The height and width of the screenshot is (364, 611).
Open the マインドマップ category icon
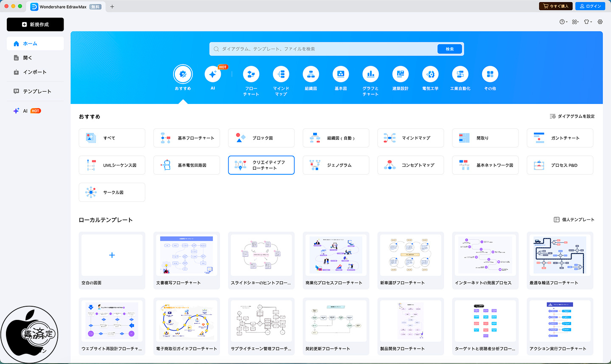[281, 74]
